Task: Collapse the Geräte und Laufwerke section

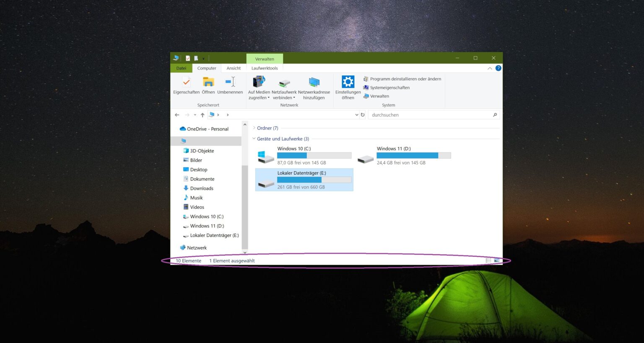Action: [x=254, y=139]
